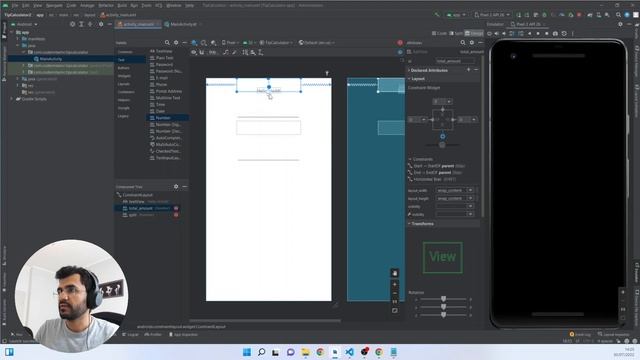Open File Explorer from taskbar
The width and height of the screenshot is (640, 360).
305,352
